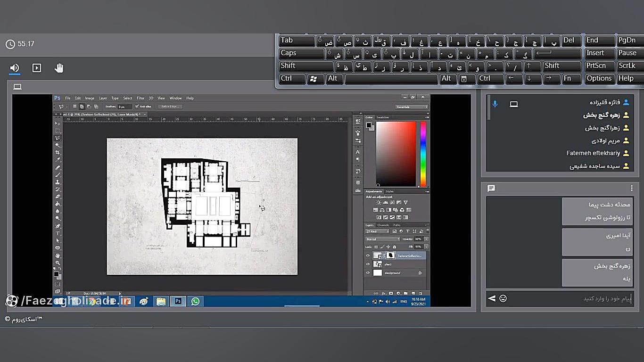Uncheck the Anti-alias checkbox

tap(137, 107)
